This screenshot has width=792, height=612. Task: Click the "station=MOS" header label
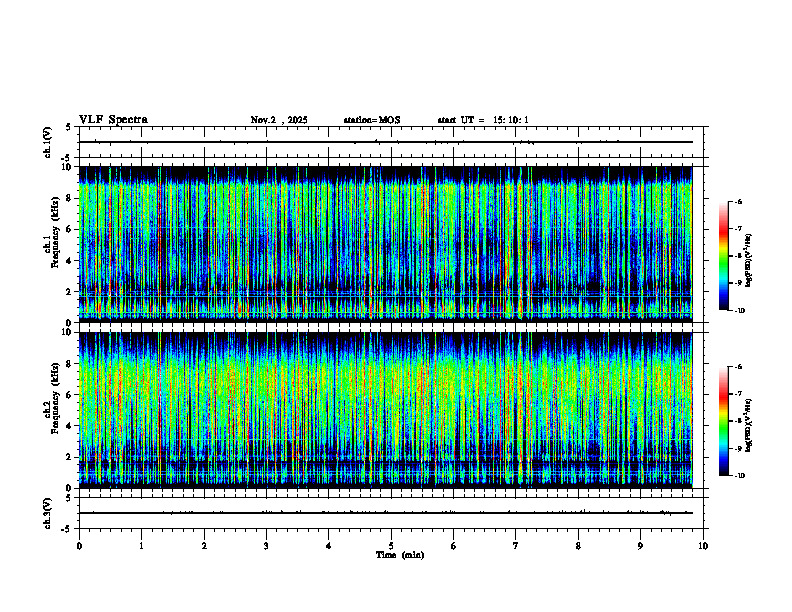(x=372, y=120)
